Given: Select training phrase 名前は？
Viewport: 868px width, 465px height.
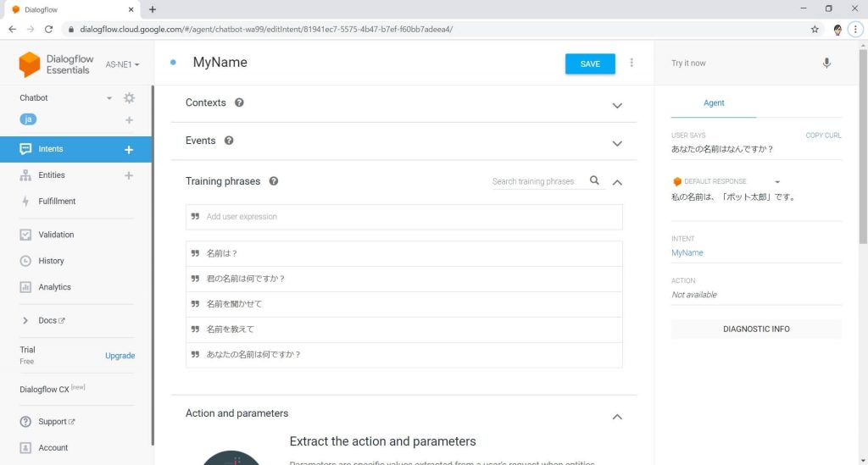Looking at the screenshot, I should pyautogui.click(x=404, y=254).
